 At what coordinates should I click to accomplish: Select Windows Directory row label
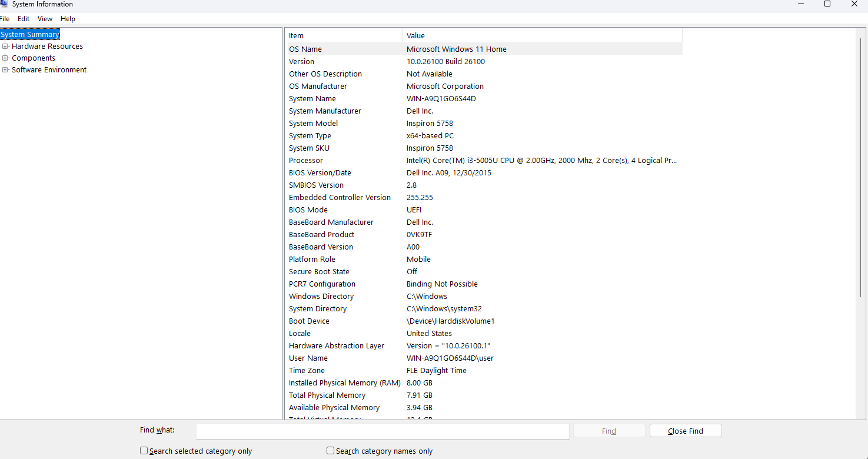321,297
